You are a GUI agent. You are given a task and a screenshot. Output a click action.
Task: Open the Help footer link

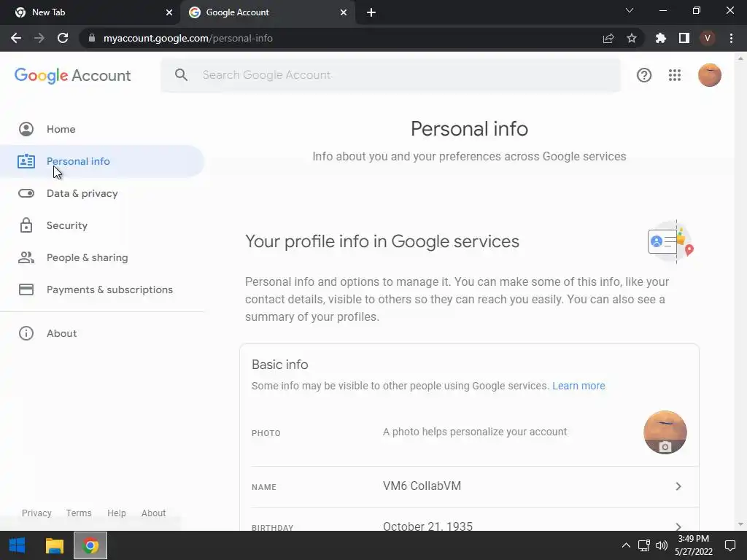[x=116, y=513]
